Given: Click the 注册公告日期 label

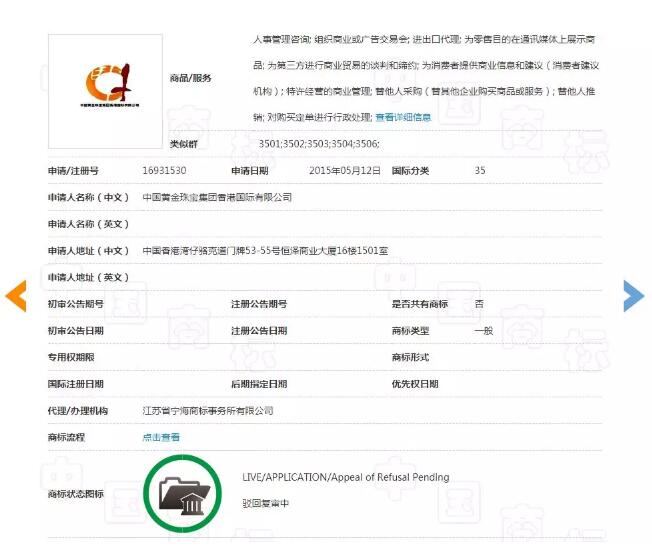Looking at the screenshot, I should point(259,331).
